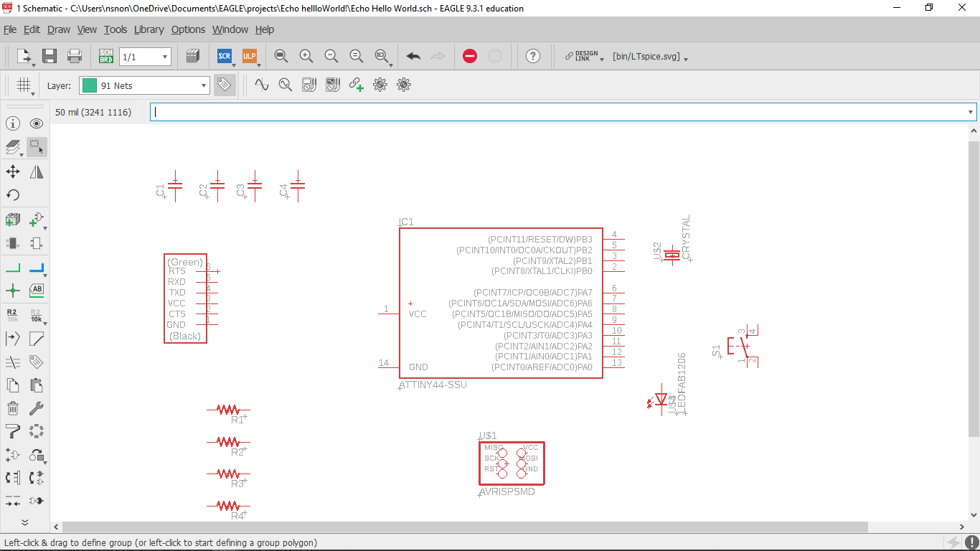The height and width of the screenshot is (551, 980).
Task: Open the layer settings stack icon
Action: click(13, 147)
